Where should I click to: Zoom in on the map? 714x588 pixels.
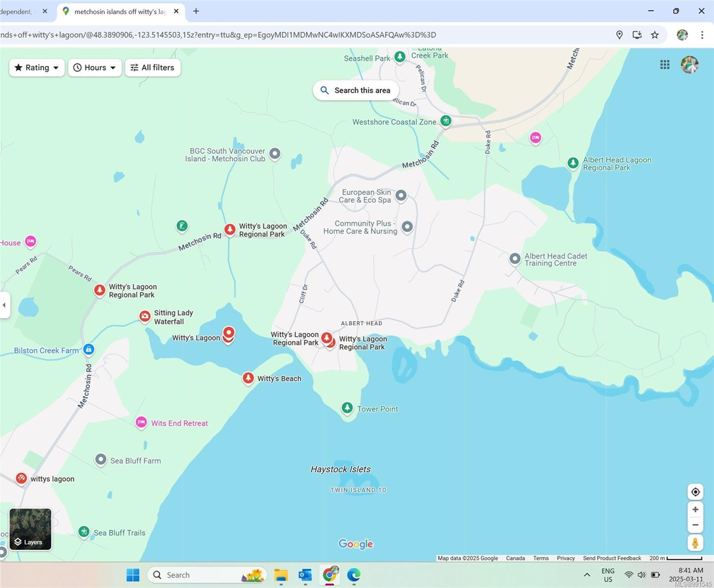(695, 510)
